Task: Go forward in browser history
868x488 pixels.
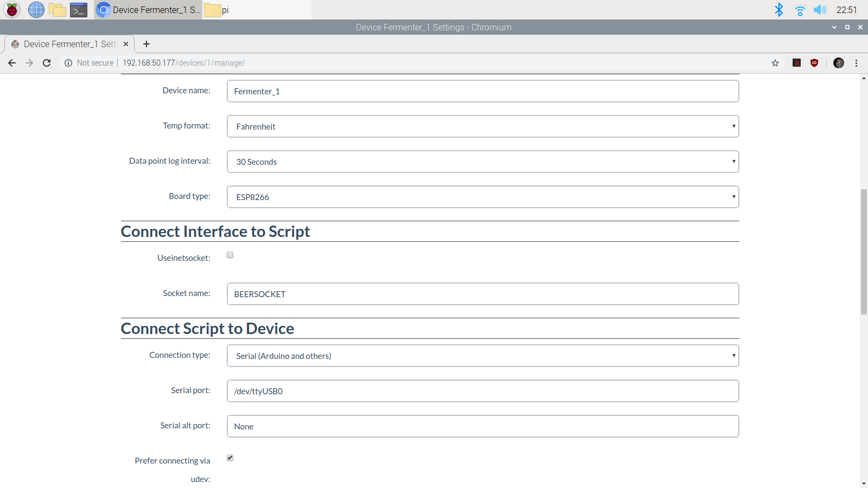Action: pyautogui.click(x=29, y=63)
